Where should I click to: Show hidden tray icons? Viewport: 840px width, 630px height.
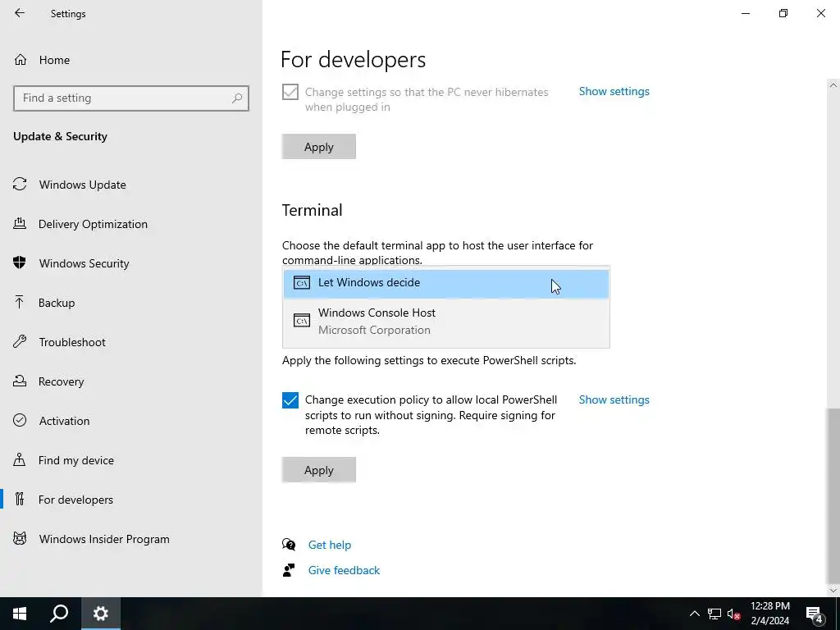coord(694,614)
